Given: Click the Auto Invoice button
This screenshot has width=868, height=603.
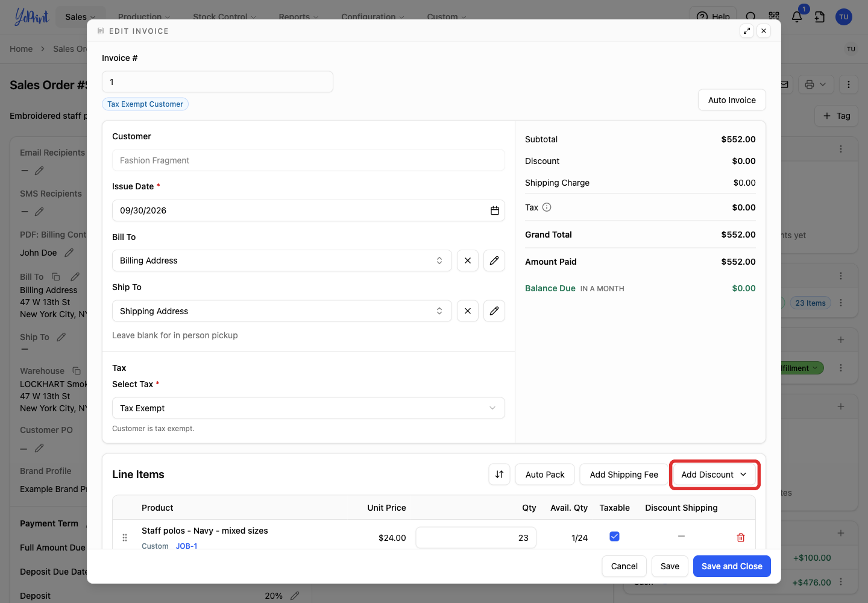Looking at the screenshot, I should [732, 100].
